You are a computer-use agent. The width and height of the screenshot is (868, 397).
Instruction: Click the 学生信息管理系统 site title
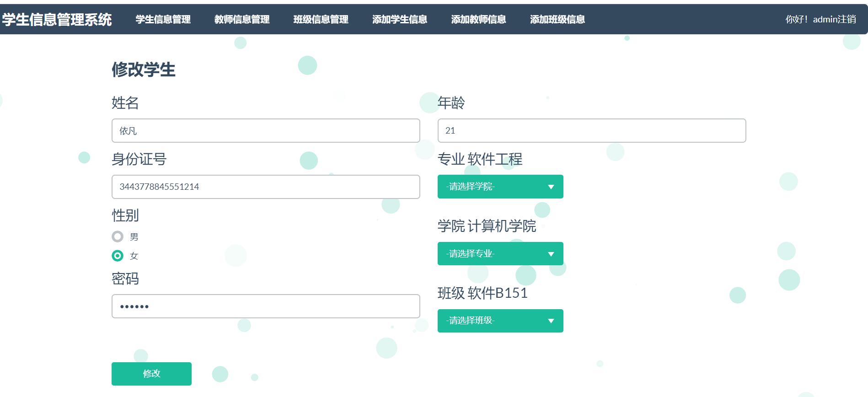pos(57,19)
